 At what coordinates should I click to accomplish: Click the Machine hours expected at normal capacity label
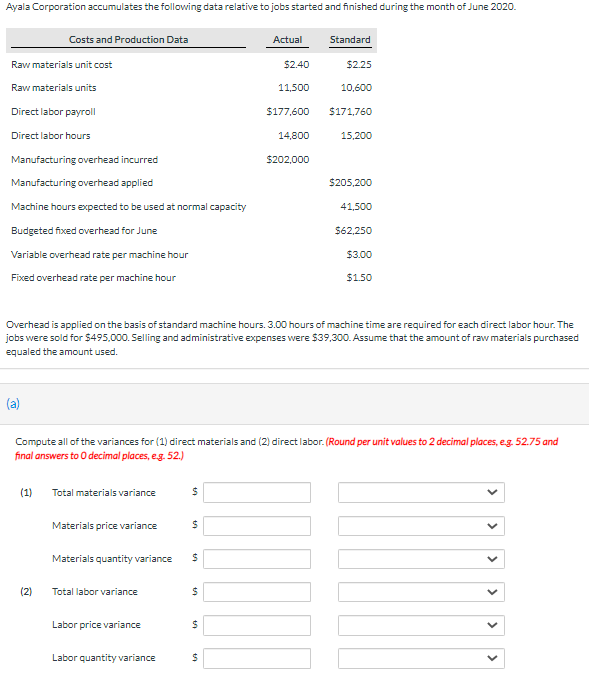(x=129, y=206)
